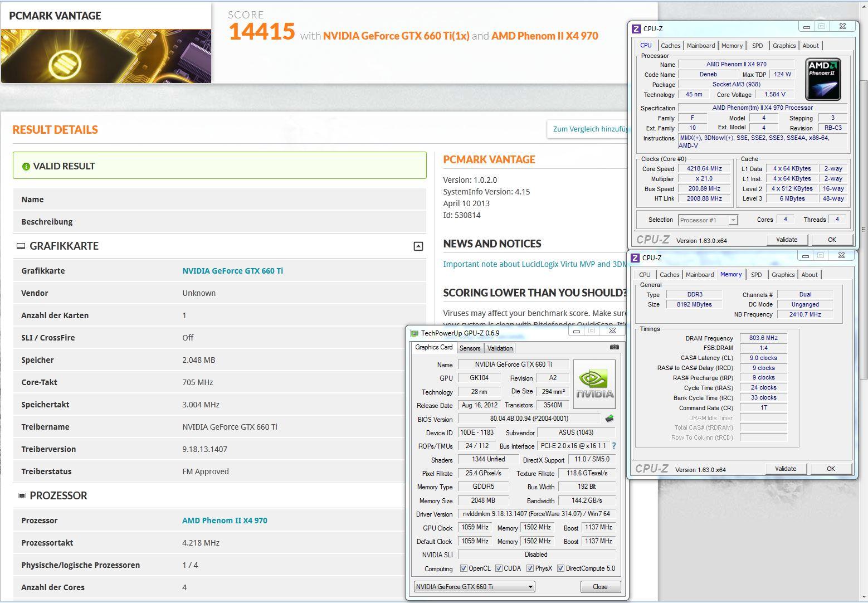868x603 pixels.
Task: Click the GPU-Z screenshot camera icon
Action: 615,347
